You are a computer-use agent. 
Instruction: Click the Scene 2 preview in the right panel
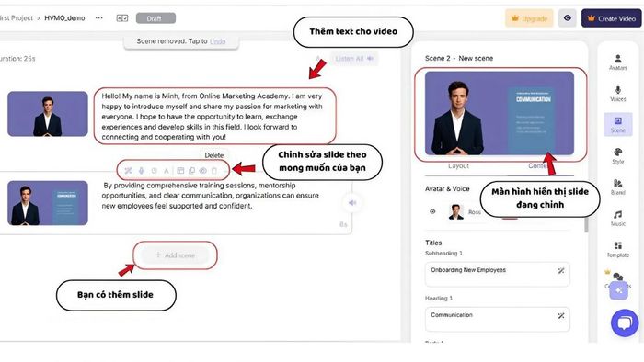point(500,113)
